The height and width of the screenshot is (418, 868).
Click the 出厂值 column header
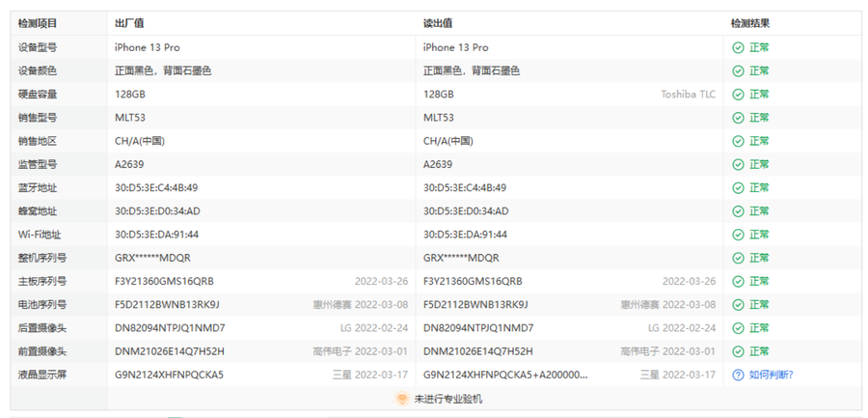coord(129,24)
